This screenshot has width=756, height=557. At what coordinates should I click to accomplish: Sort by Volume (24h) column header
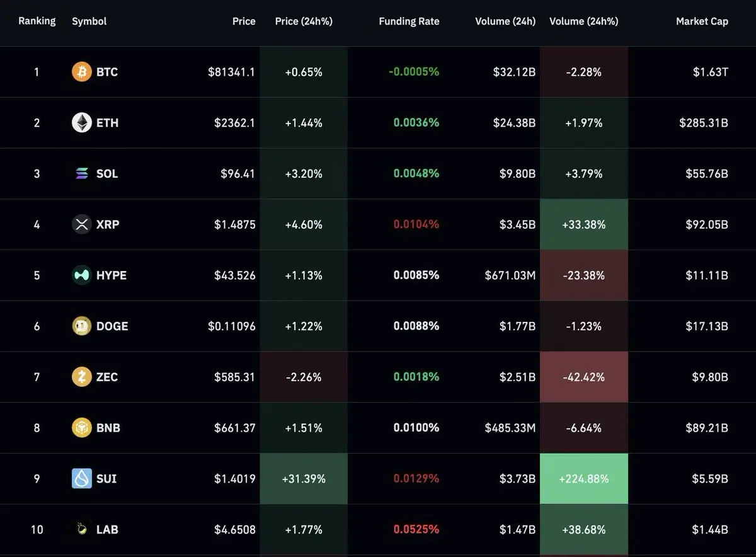pos(505,21)
